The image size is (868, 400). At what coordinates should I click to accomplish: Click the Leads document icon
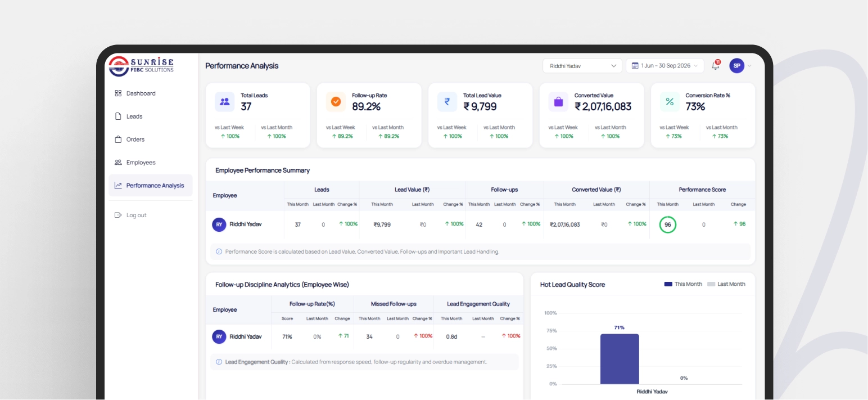pyautogui.click(x=118, y=116)
